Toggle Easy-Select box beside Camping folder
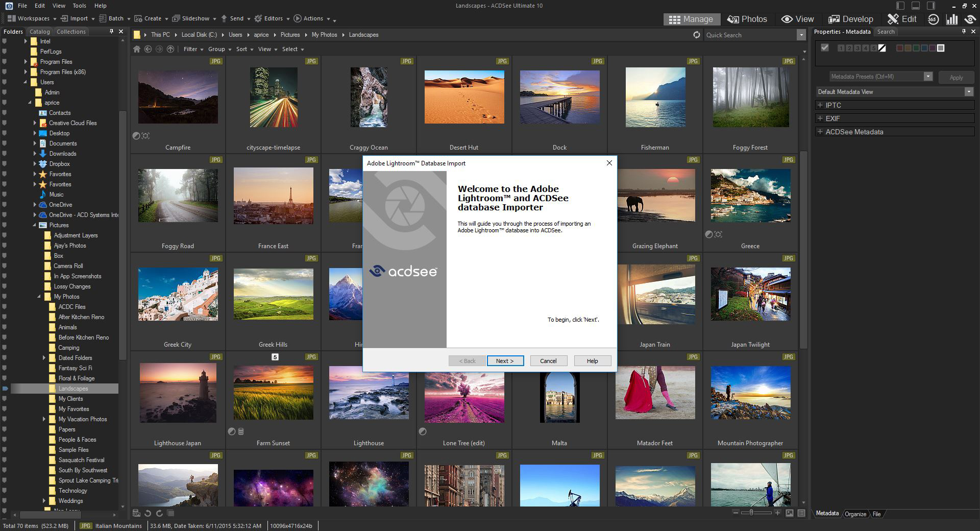This screenshot has width=980, height=531. 5,348
